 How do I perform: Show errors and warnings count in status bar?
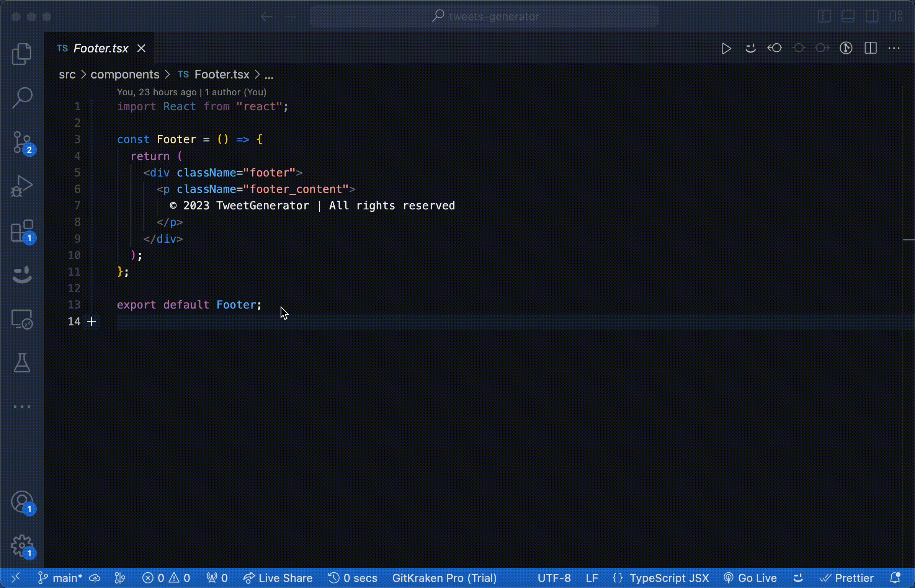[166, 578]
